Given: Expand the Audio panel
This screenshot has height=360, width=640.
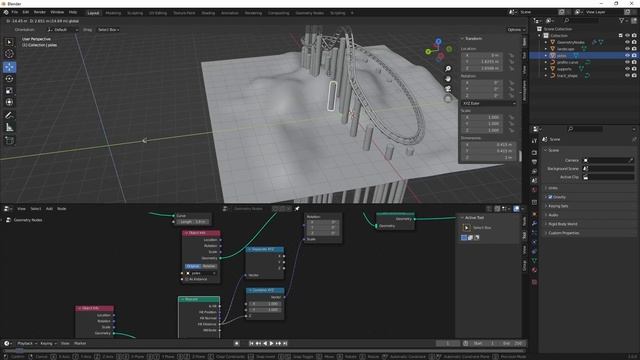Looking at the screenshot, I should 553,215.
